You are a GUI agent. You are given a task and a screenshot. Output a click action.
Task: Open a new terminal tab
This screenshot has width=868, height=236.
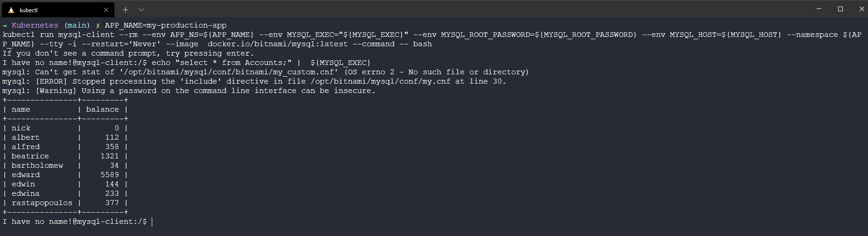coord(126,10)
